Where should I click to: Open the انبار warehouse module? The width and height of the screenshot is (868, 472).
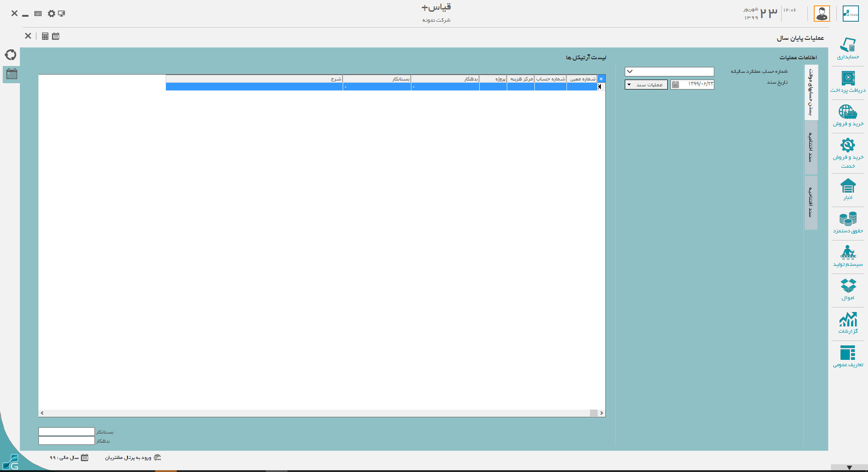848,189
